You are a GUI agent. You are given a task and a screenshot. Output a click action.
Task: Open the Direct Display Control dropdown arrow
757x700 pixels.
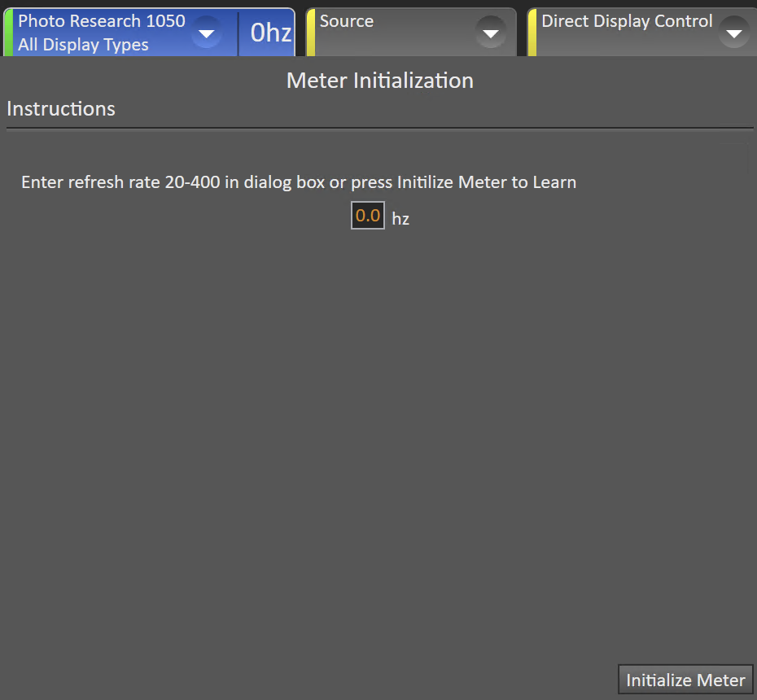pos(734,33)
